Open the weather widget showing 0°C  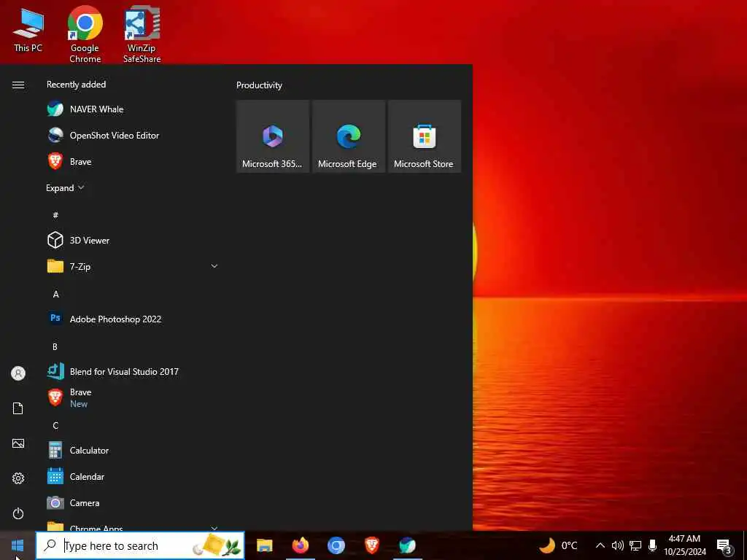(558, 545)
